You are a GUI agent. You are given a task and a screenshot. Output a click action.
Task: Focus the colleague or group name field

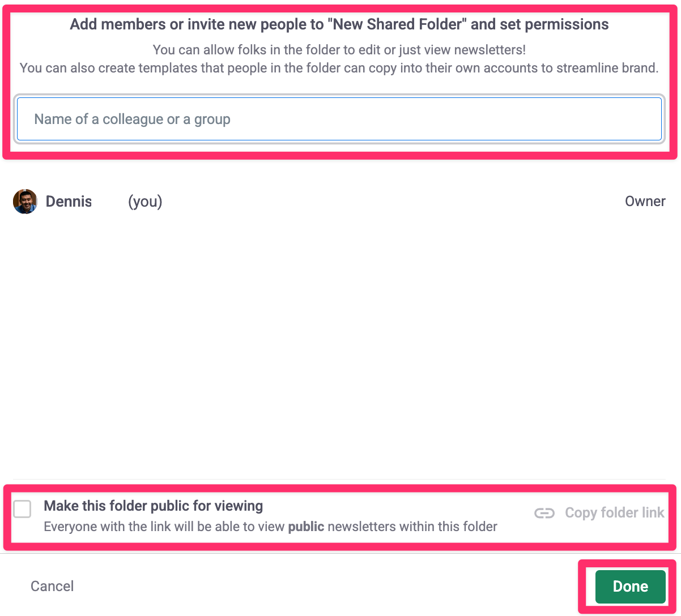point(339,119)
